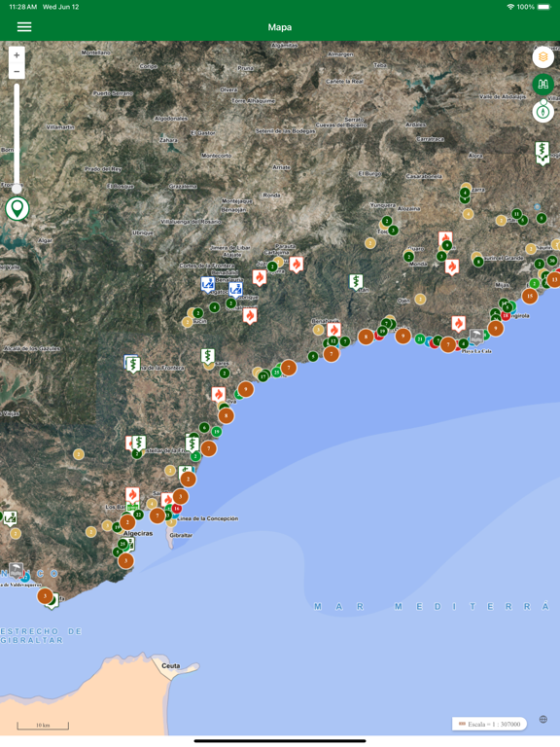Click the Escala 1 : 307000 scale box
Viewport: 560px width, 747px height.
[x=489, y=724]
